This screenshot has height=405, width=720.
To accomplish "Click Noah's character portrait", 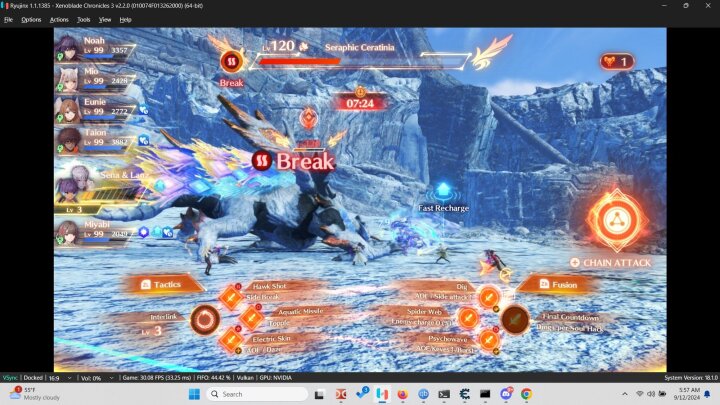I will click(x=70, y=46).
